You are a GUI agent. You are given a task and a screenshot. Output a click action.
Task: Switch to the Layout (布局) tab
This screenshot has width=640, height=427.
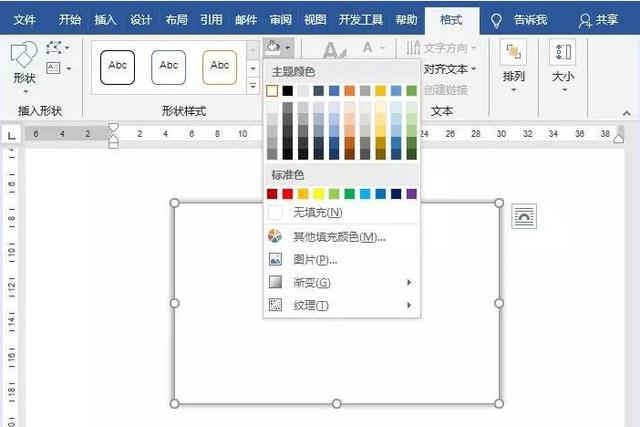176,20
